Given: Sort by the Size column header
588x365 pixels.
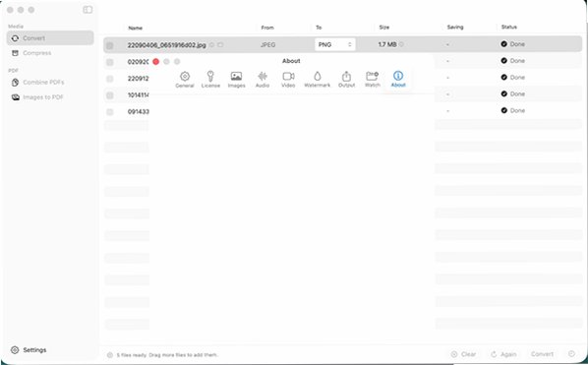Looking at the screenshot, I should (384, 28).
